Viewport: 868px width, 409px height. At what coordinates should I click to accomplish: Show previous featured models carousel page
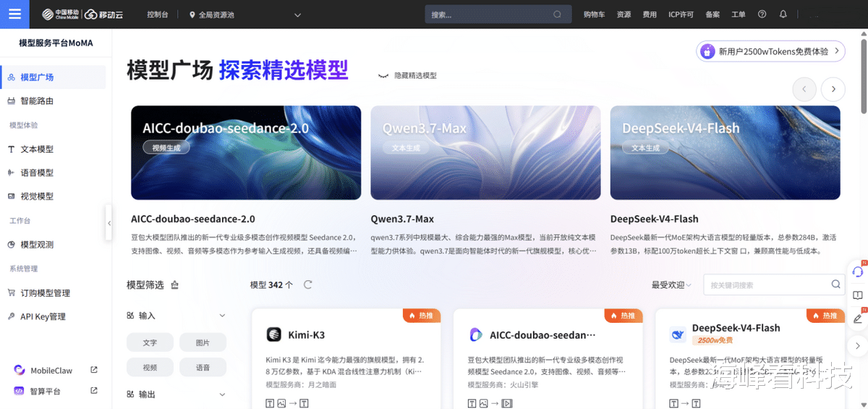[x=804, y=89]
